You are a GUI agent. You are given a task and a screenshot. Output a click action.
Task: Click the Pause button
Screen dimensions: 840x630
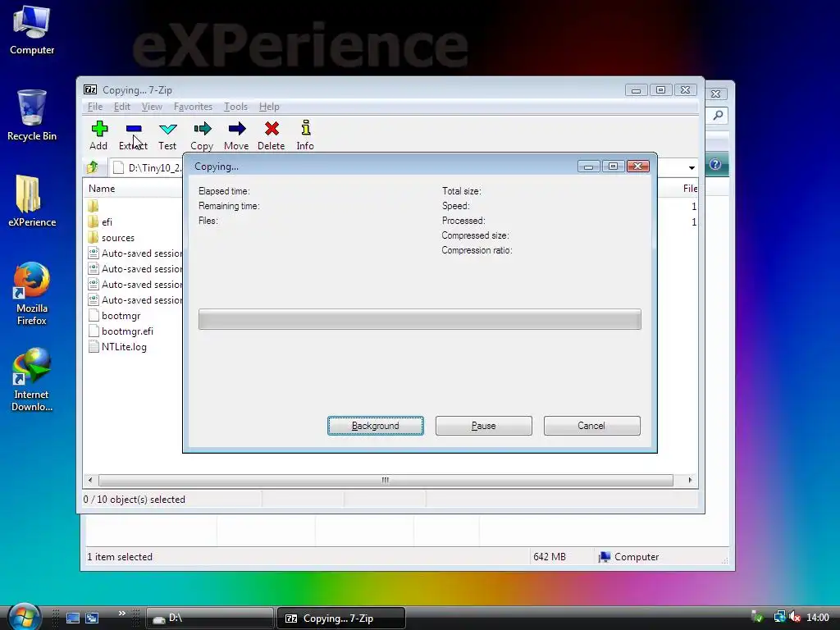coord(484,426)
